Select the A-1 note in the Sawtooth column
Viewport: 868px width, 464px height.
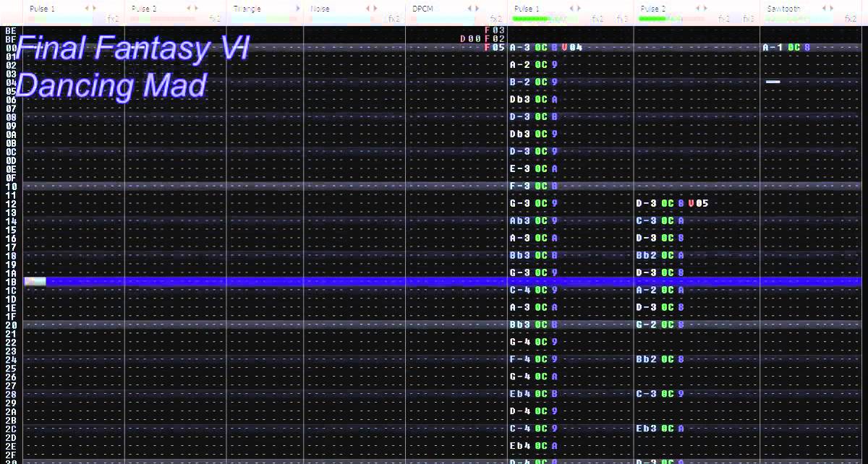pyautogui.click(x=773, y=47)
